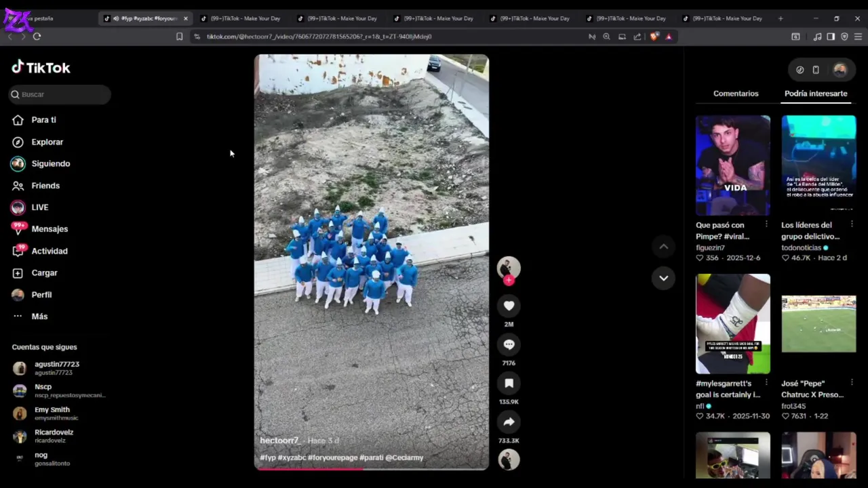The image size is (868, 488).
Task: Seek in the video progress bar
Action: pyautogui.click(x=371, y=468)
